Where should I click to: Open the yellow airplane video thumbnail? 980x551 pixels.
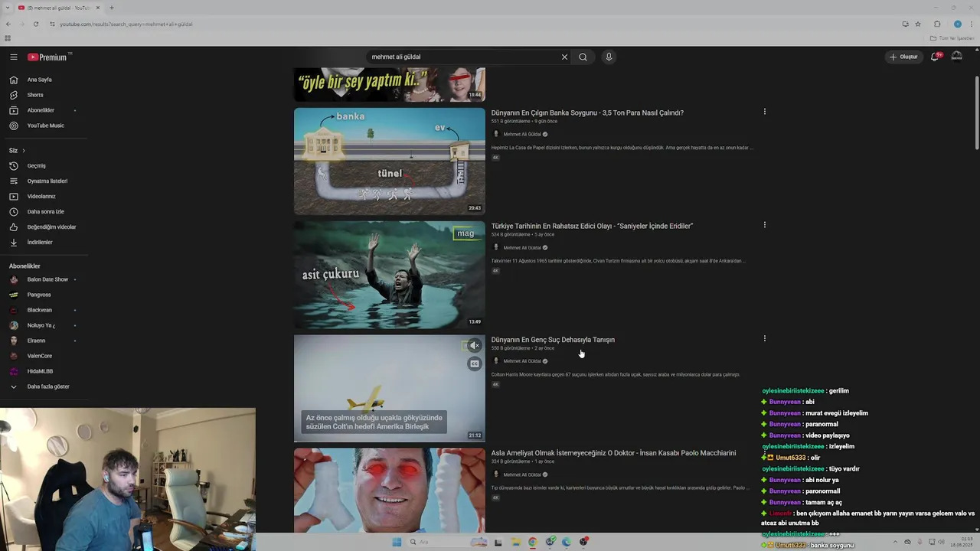click(x=389, y=388)
